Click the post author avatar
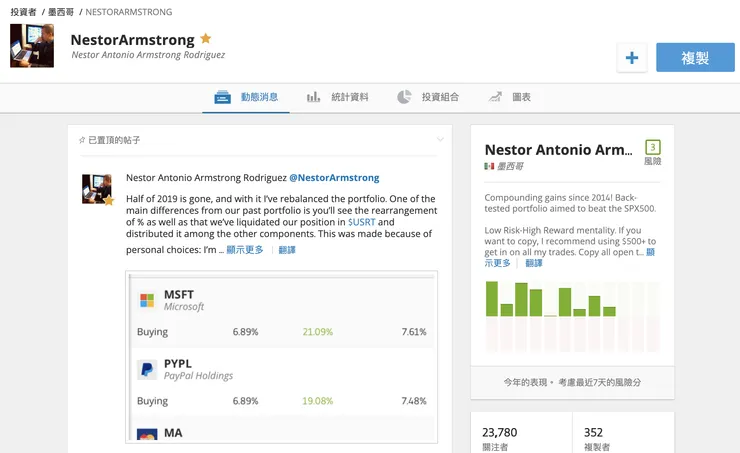 [x=97, y=189]
